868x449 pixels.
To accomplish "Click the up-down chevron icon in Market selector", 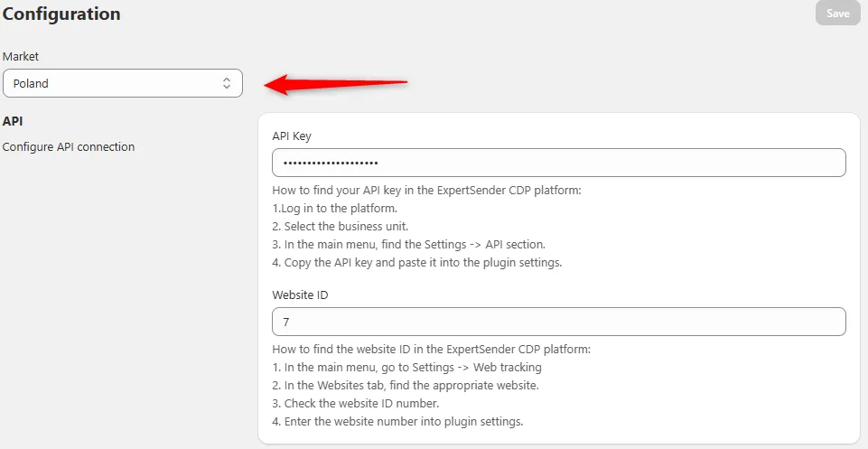I will [227, 83].
